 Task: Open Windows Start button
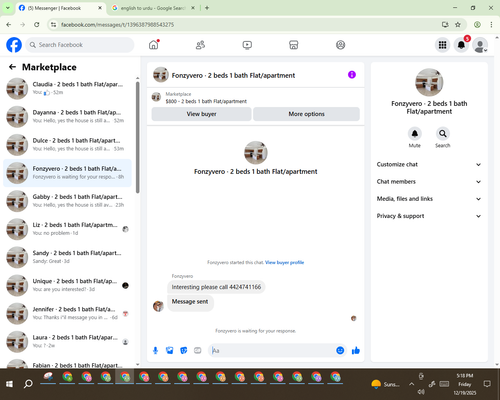pyautogui.click(x=9, y=384)
